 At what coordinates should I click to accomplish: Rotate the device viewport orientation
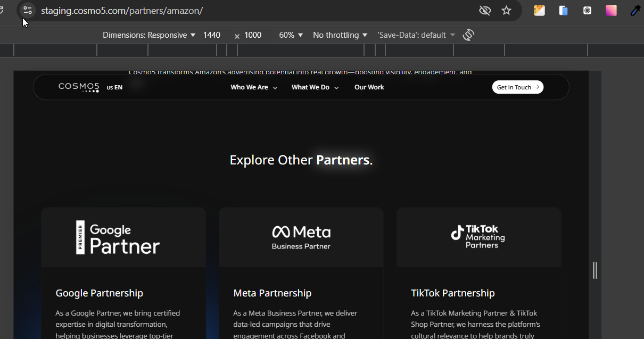pyautogui.click(x=468, y=35)
